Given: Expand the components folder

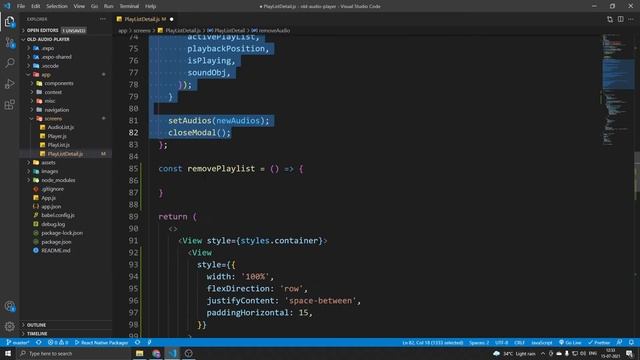Looking at the screenshot, I should (66, 83).
